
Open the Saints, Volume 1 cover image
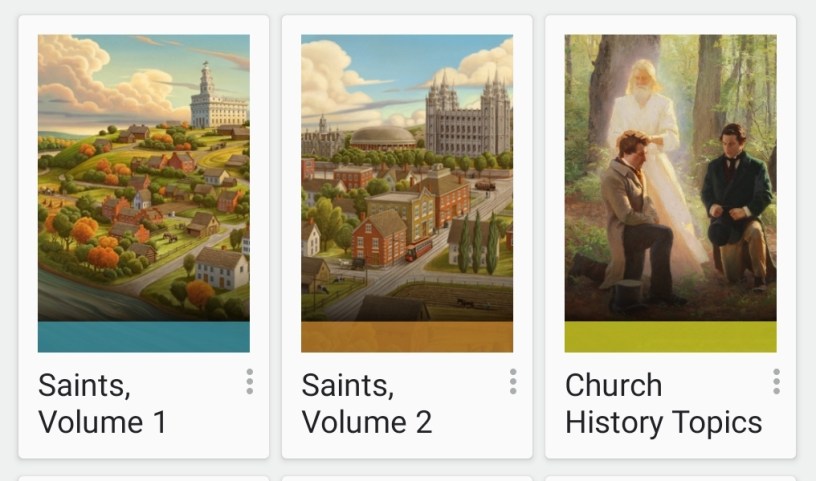click(x=143, y=180)
